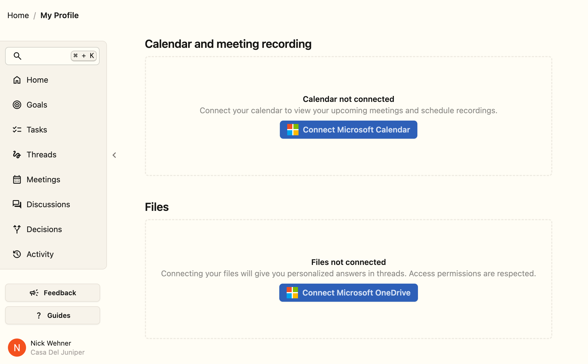Connect Microsoft OneDrive
This screenshot has width=588, height=364.
pyautogui.click(x=349, y=293)
